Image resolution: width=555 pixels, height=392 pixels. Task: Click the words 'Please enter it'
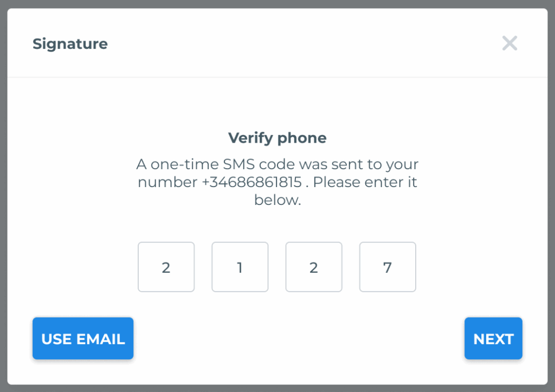click(x=365, y=182)
